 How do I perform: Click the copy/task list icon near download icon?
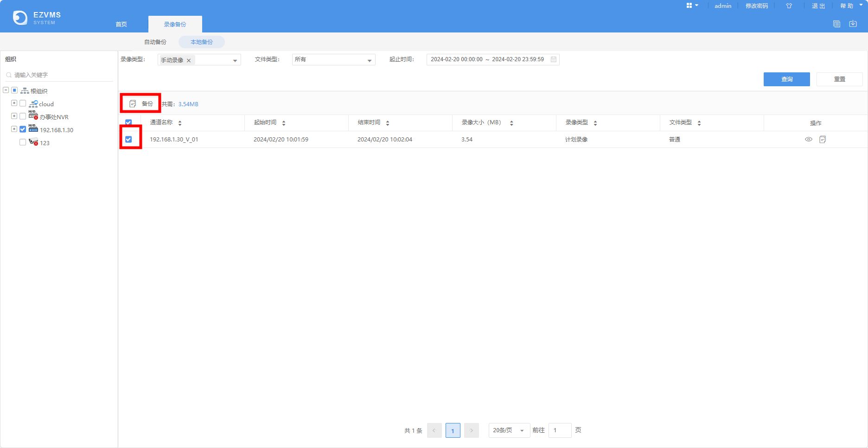pos(837,23)
